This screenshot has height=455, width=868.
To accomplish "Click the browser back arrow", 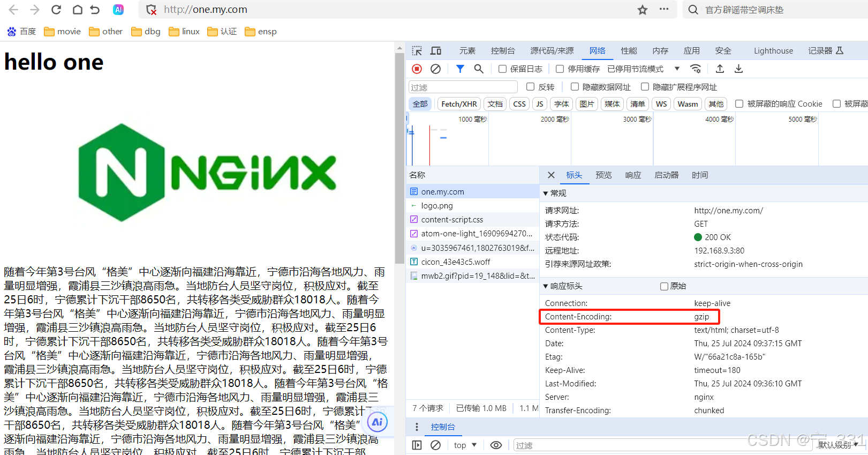I will (x=13, y=10).
